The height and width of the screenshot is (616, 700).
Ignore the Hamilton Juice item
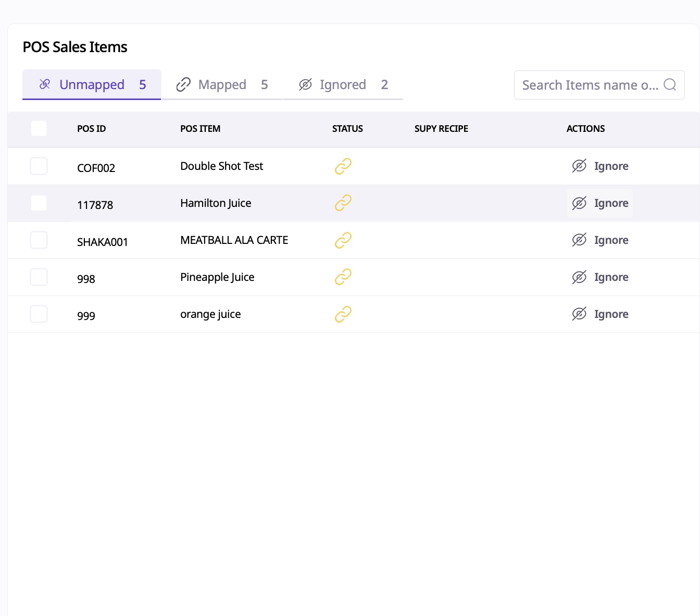click(600, 203)
